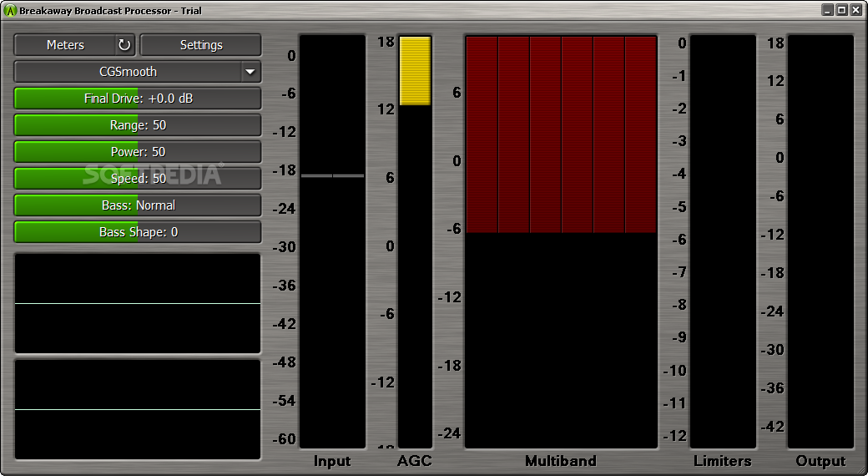Click the Output level meter
The width and height of the screenshot is (868, 476).
tap(820, 241)
